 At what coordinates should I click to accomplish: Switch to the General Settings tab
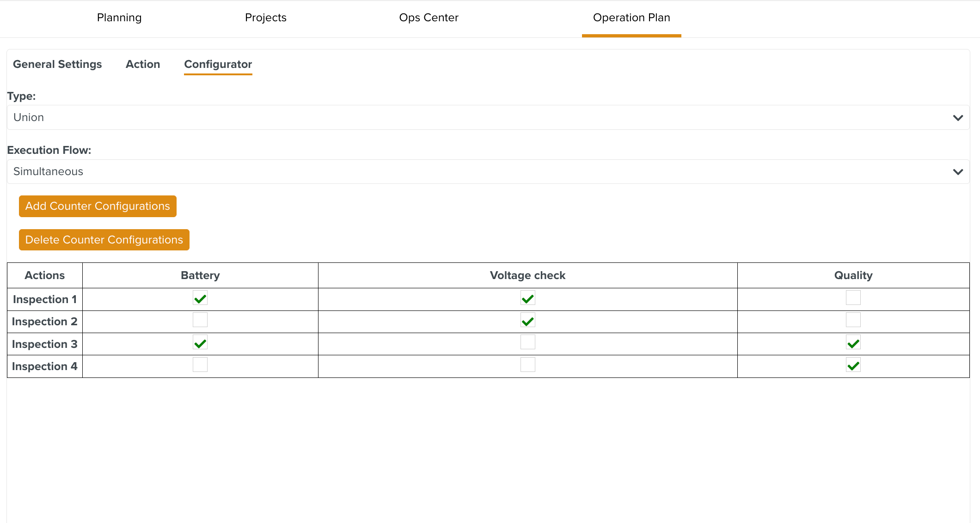click(57, 64)
